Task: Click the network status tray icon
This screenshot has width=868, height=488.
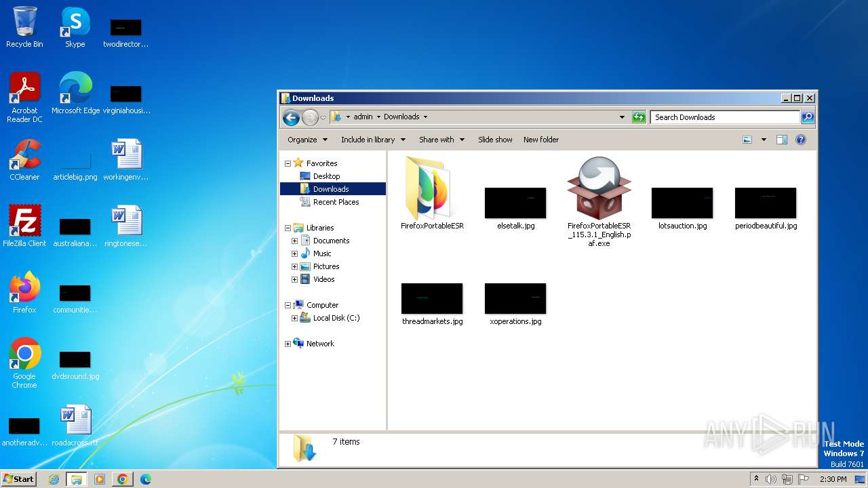Action: 787,479
